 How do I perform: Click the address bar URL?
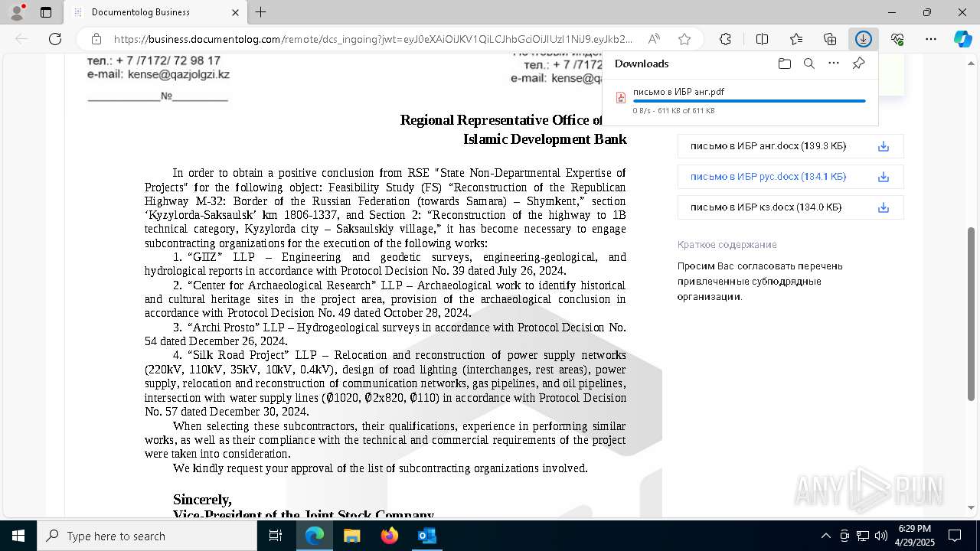pyautogui.click(x=373, y=39)
